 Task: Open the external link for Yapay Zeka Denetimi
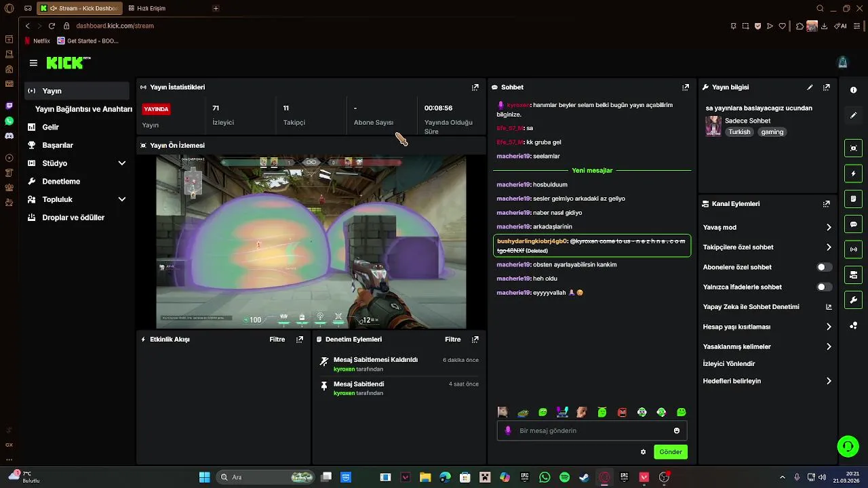[x=829, y=307]
